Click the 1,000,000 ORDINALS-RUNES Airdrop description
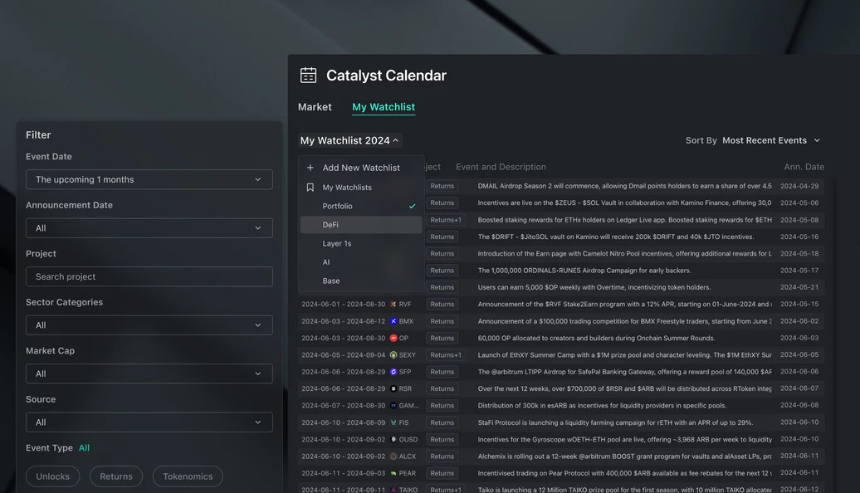 (x=584, y=270)
